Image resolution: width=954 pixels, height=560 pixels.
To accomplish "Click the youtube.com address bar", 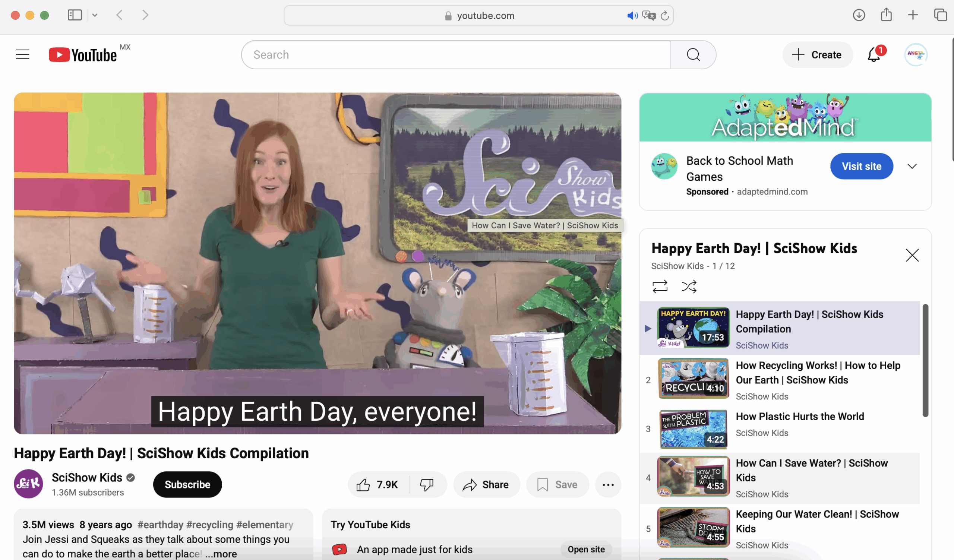I will pos(478,16).
